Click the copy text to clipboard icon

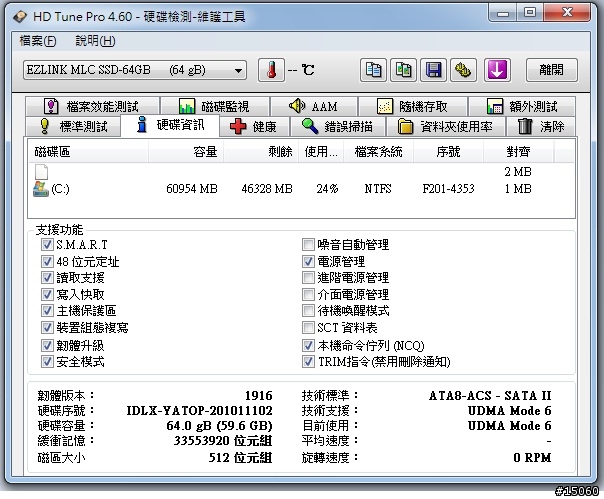tap(373, 70)
